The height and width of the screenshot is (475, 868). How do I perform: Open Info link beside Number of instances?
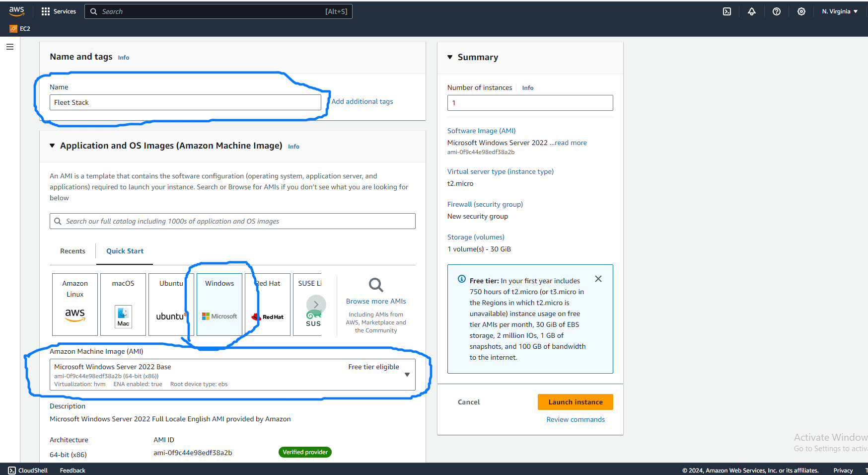pos(528,88)
